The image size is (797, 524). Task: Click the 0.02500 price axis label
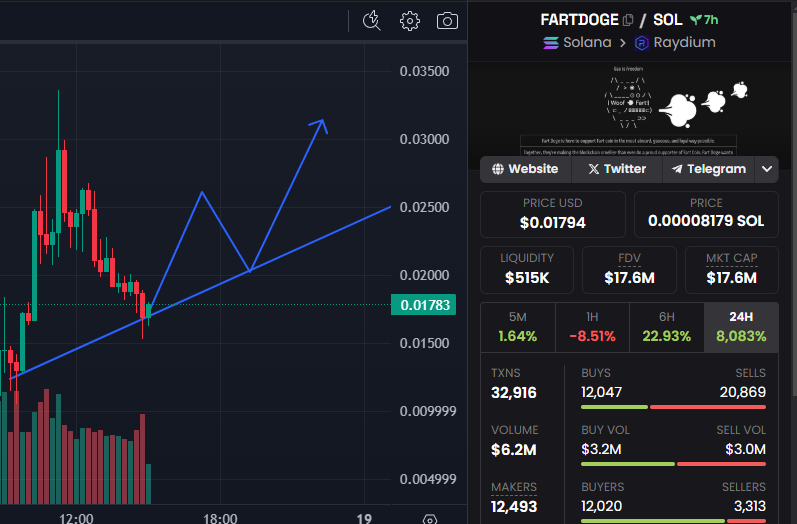coord(424,207)
